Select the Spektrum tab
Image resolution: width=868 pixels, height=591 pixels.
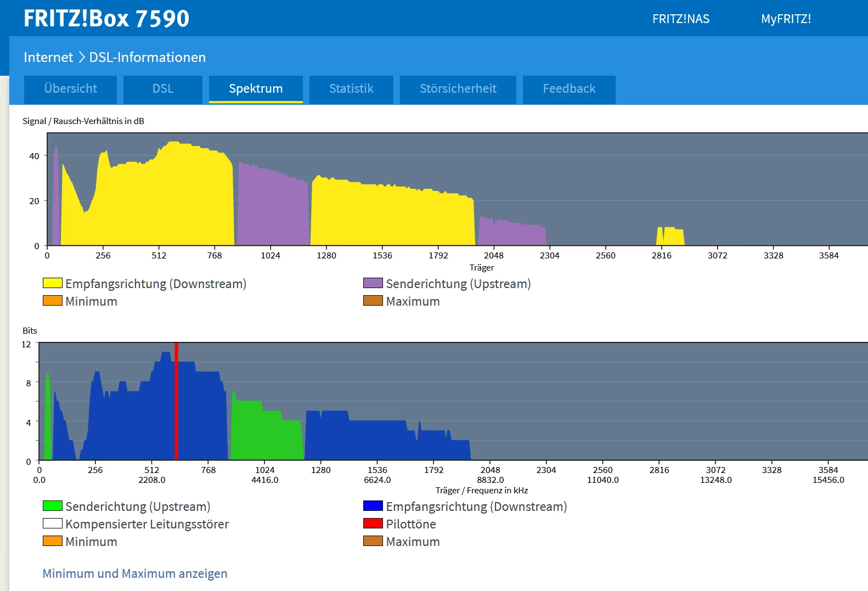[x=256, y=89]
